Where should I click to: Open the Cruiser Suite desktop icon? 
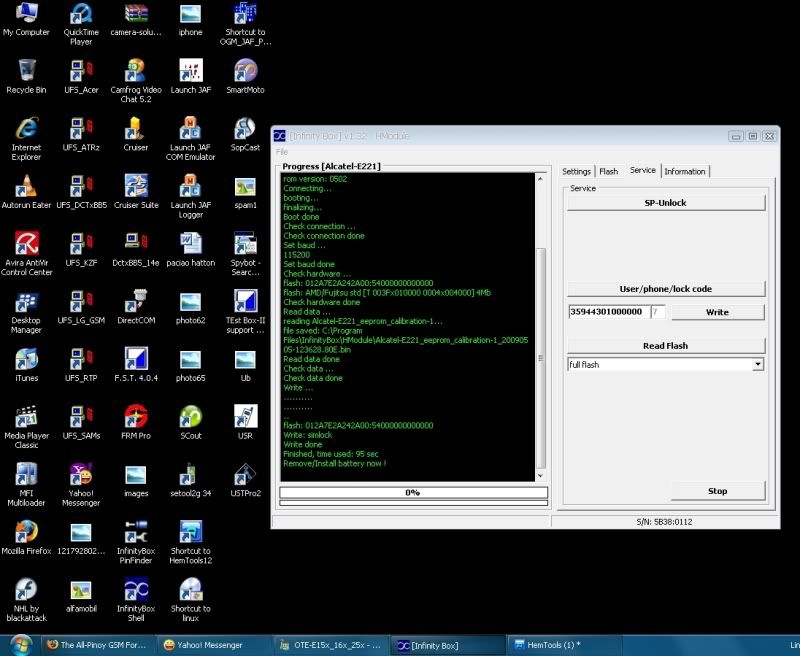coord(135,186)
